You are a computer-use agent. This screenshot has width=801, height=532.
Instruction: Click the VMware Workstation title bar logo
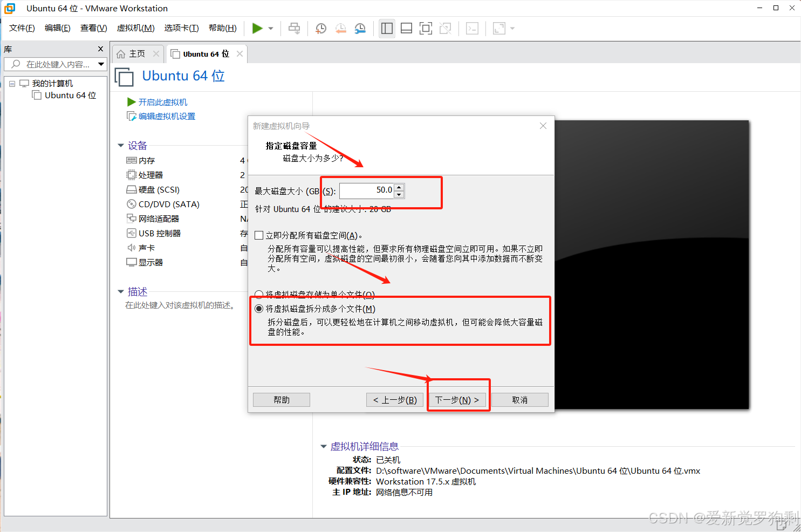tap(10, 8)
